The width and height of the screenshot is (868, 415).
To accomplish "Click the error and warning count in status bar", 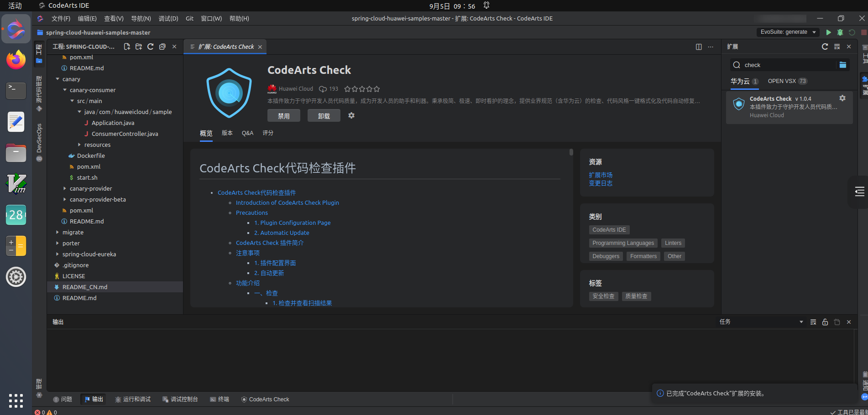I will pyautogui.click(x=46, y=412).
